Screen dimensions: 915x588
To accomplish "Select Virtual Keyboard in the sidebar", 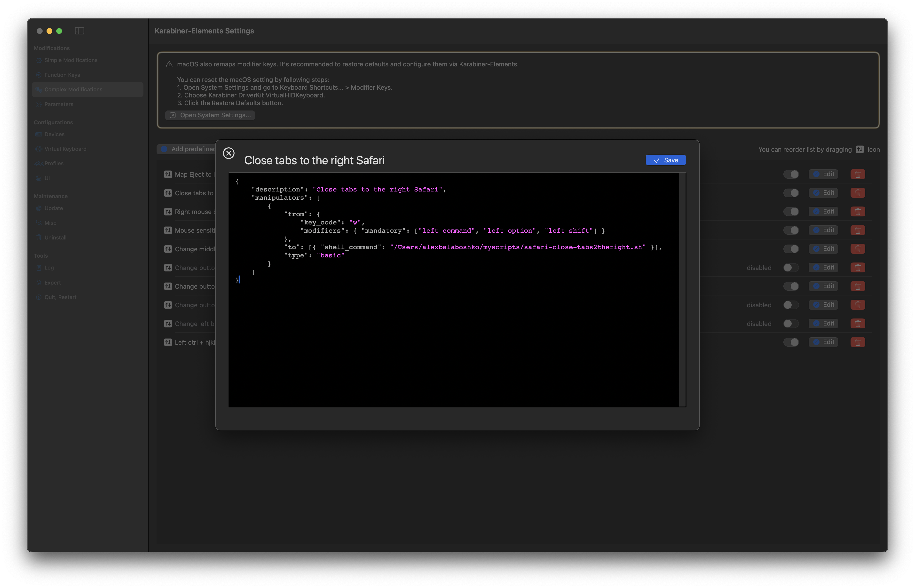I will point(65,149).
